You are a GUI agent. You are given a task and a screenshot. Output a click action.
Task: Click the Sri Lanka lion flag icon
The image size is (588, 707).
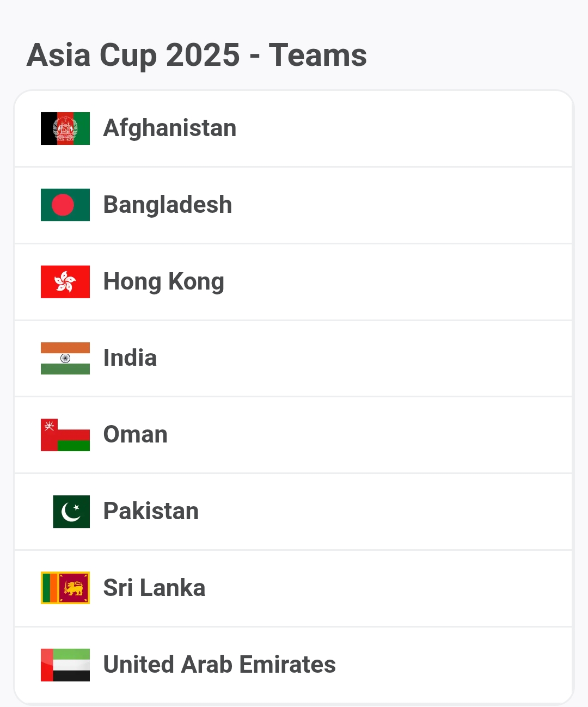tap(65, 588)
